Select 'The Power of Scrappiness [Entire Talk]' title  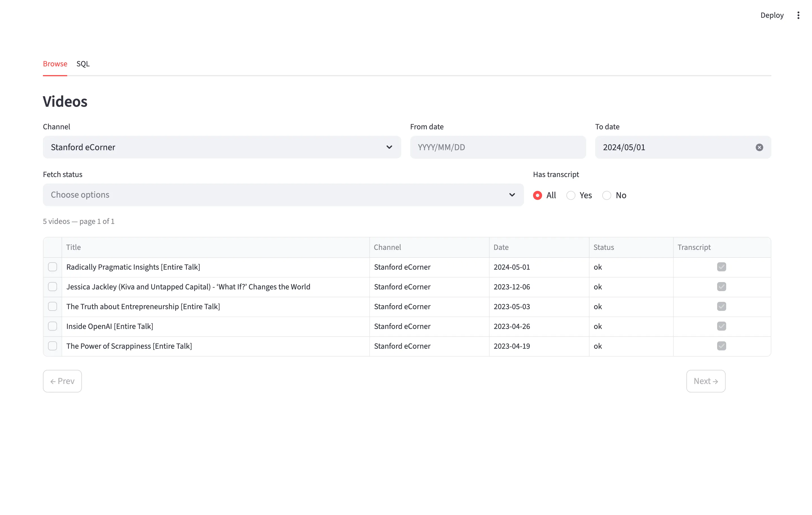tap(215, 346)
